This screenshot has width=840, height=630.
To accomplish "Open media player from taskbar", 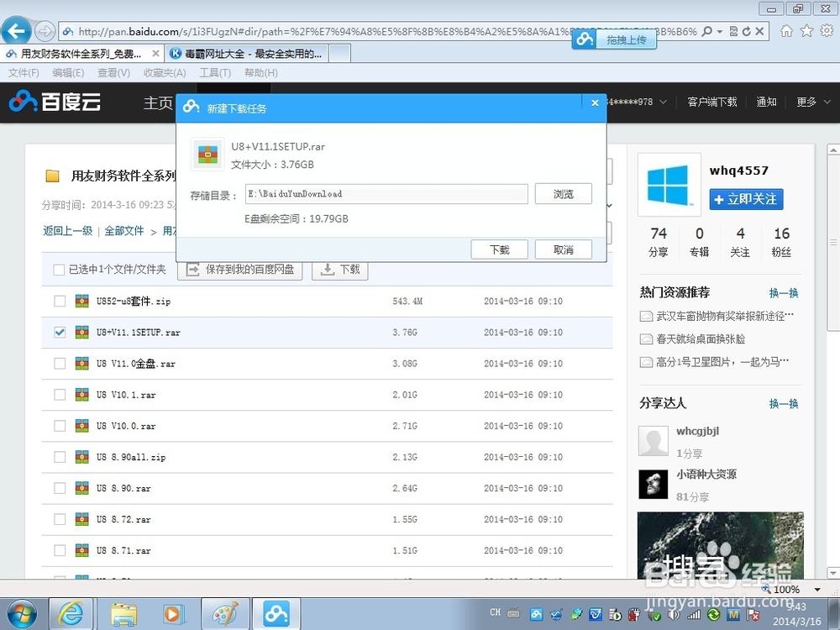I will [172, 614].
